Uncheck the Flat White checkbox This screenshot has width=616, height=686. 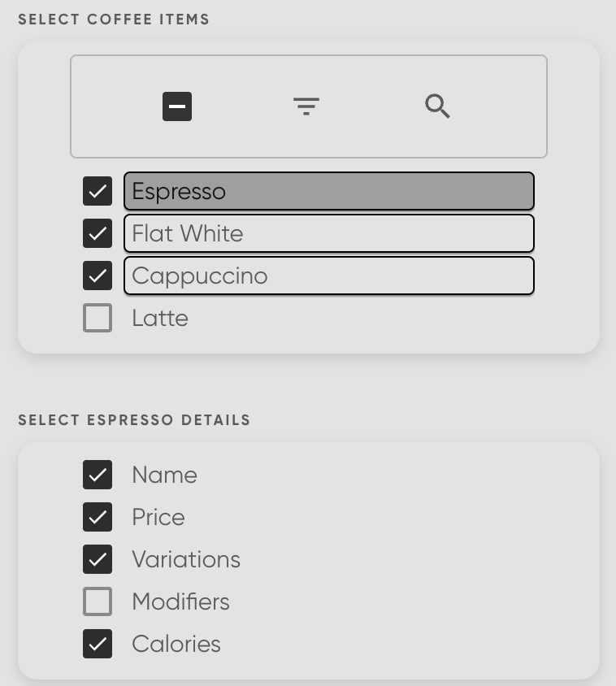pyautogui.click(x=98, y=233)
